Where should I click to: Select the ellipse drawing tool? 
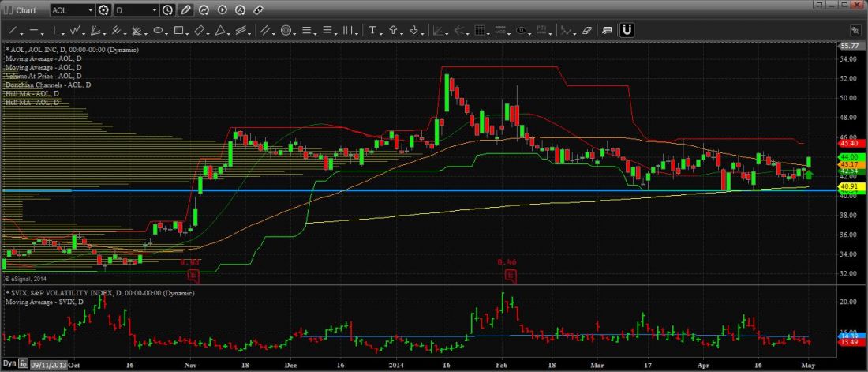click(158, 31)
